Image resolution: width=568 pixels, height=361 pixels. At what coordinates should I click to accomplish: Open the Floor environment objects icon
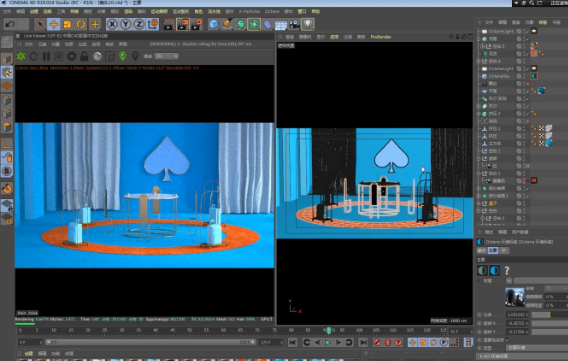point(281,24)
